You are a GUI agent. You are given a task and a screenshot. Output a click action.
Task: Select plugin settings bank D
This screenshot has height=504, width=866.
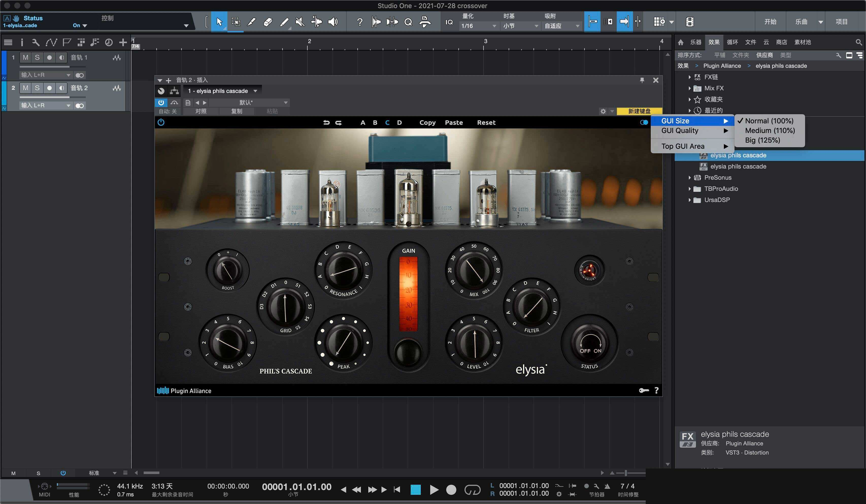click(399, 123)
